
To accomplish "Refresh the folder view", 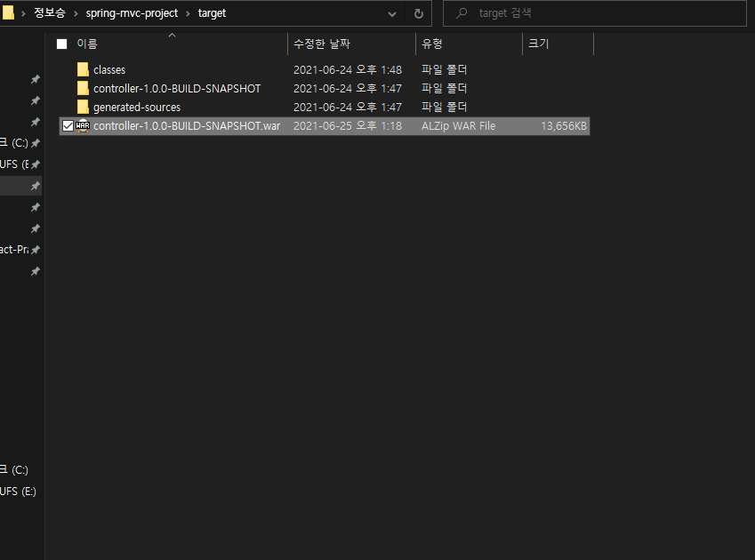I will 418,12.
